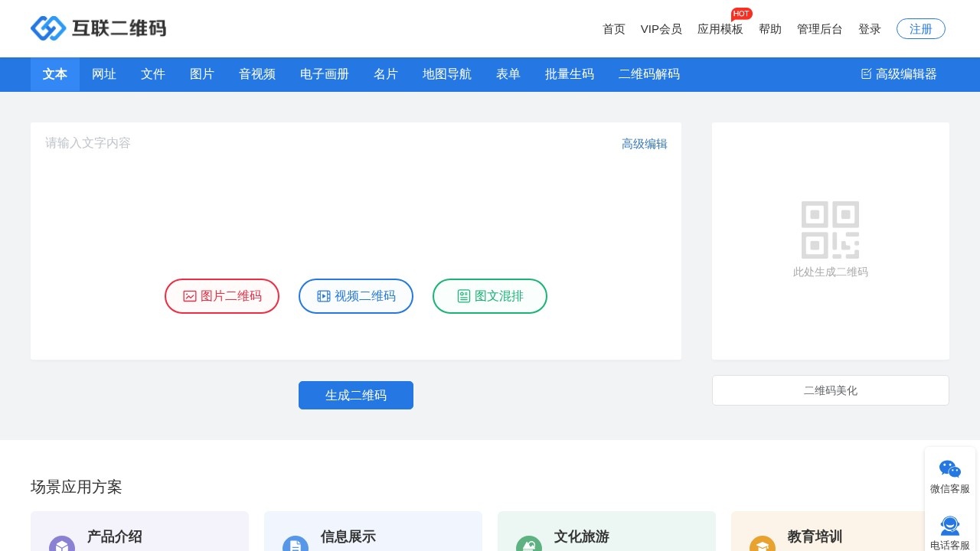Viewport: 980px width, 551px height.
Task: Go to 管理后台
Action: click(820, 29)
